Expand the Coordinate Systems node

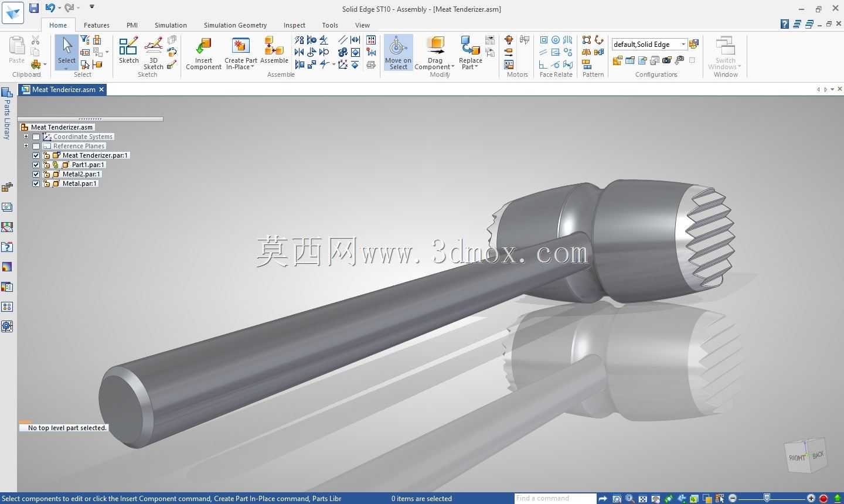point(26,137)
